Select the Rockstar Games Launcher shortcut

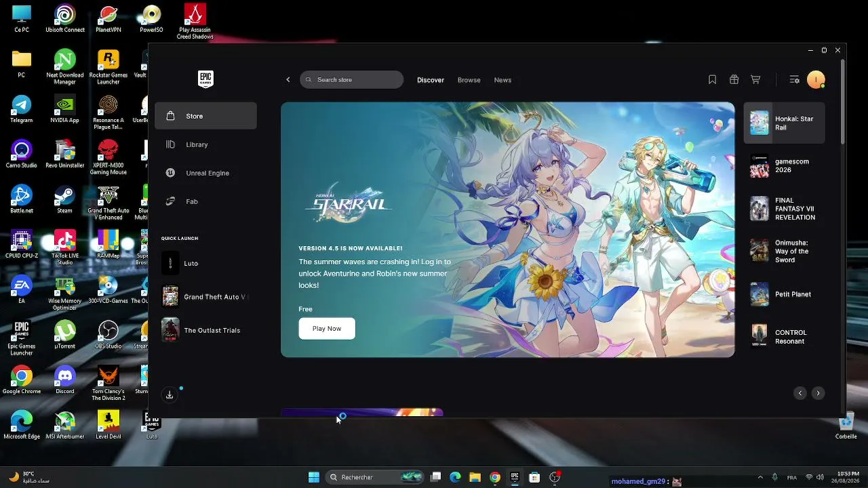[x=108, y=67]
